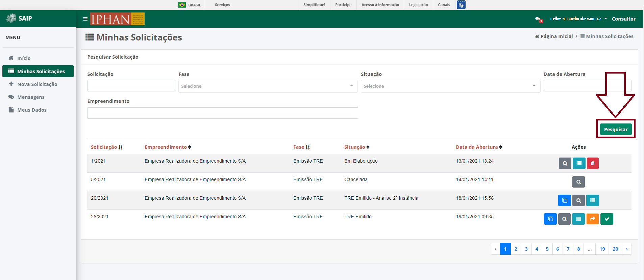Click the Participe top bar link

[x=343, y=5]
